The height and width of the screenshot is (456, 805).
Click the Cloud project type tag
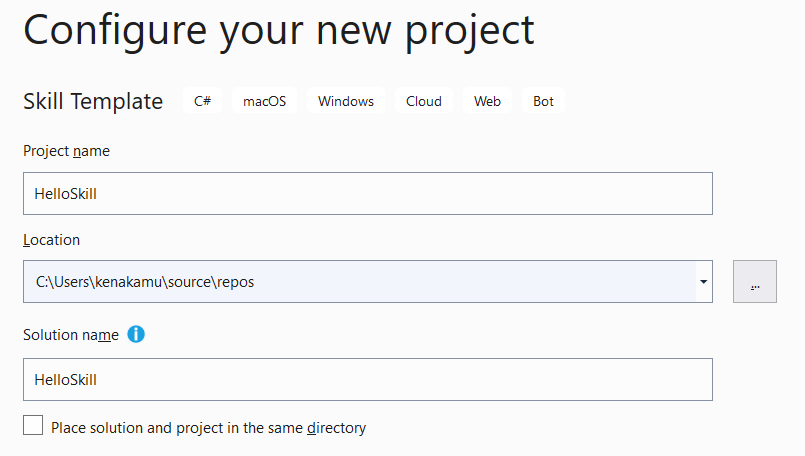point(424,101)
